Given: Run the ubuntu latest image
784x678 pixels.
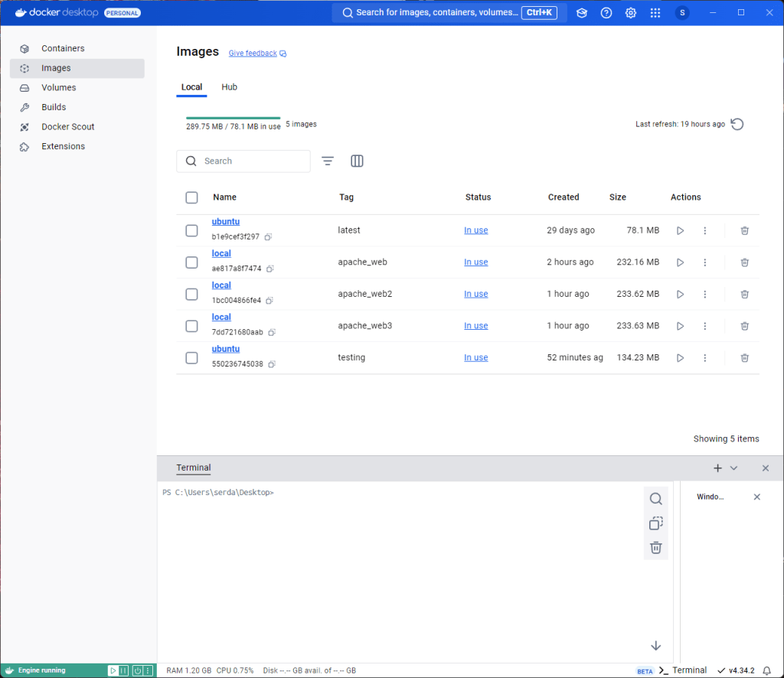Looking at the screenshot, I should 680,230.
